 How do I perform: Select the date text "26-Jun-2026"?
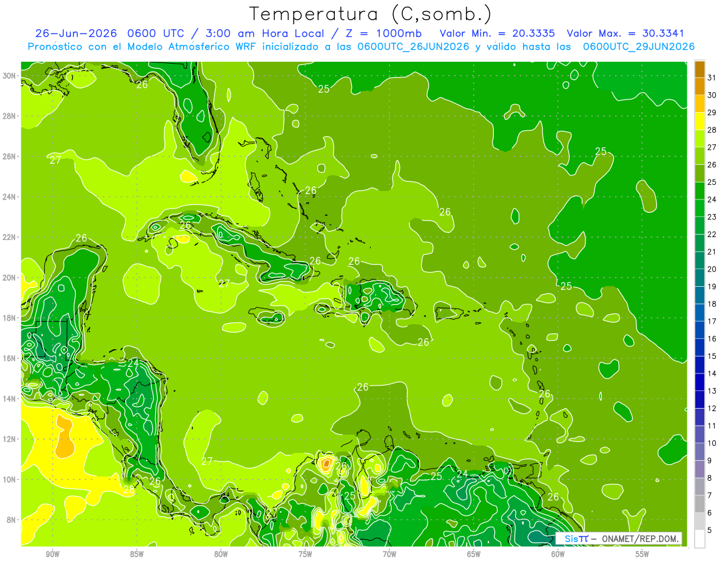pyautogui.click(x=76, y=33)
